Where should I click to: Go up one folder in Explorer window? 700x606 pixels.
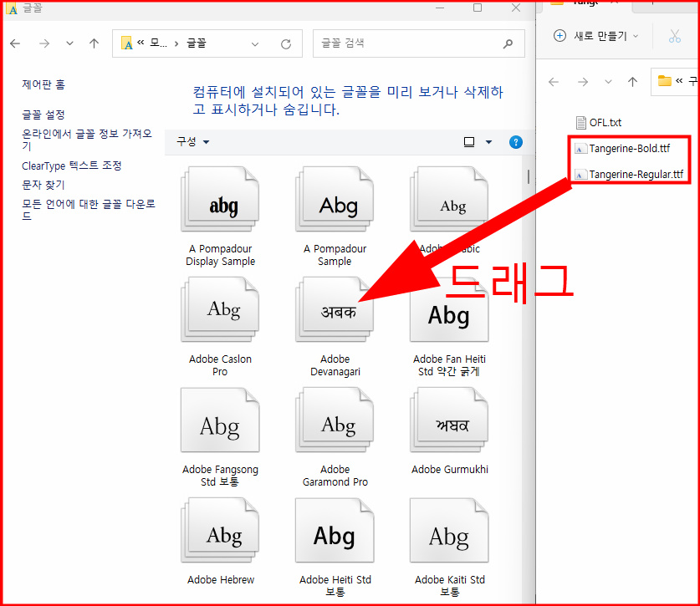pyautogui.click(x=632, y=82)
